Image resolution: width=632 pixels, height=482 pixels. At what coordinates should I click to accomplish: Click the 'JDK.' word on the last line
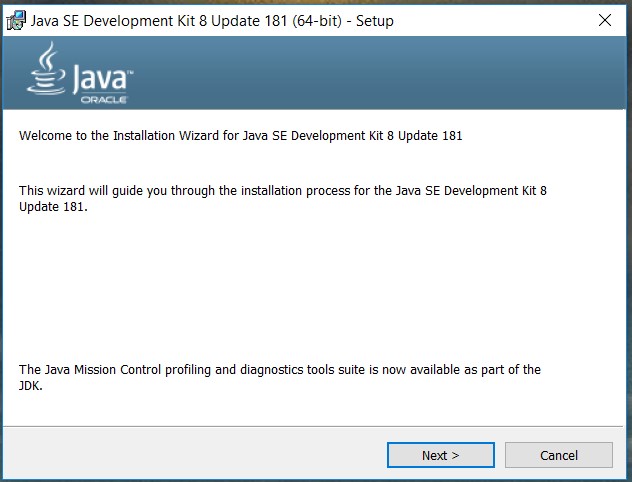coord(31,386)
